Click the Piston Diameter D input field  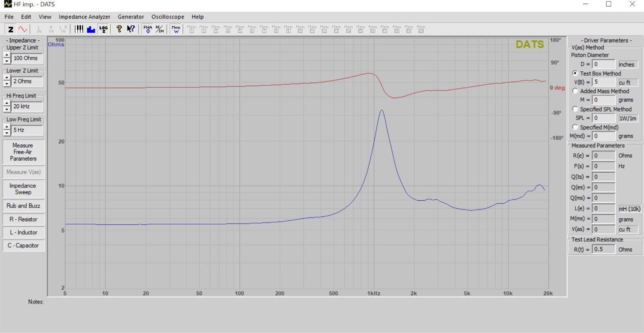tap(604, 64)
